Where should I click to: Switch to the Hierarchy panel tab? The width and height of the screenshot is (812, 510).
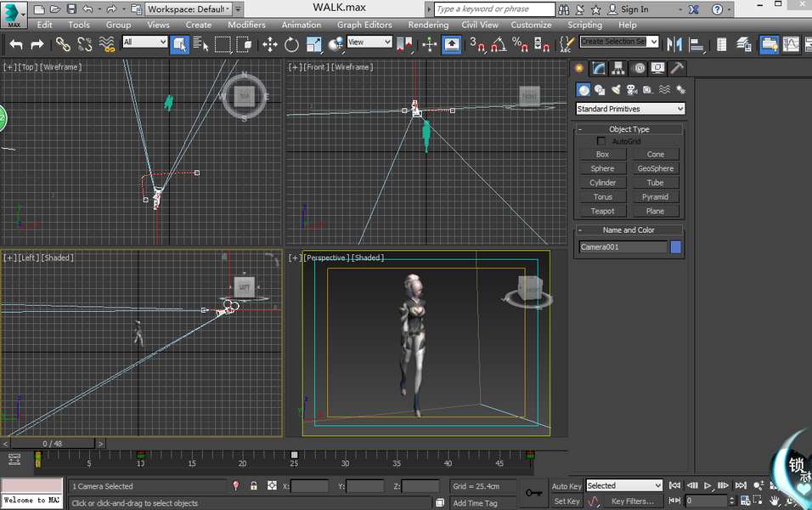click(618, 69)
